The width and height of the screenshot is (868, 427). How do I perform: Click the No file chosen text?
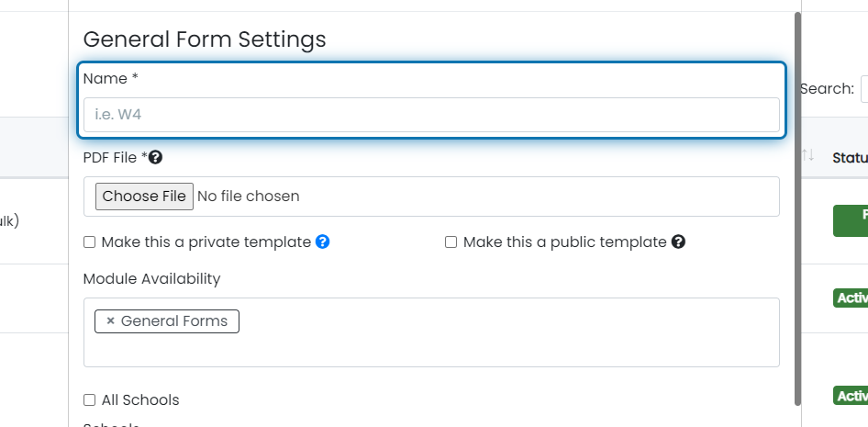(248, 197)
